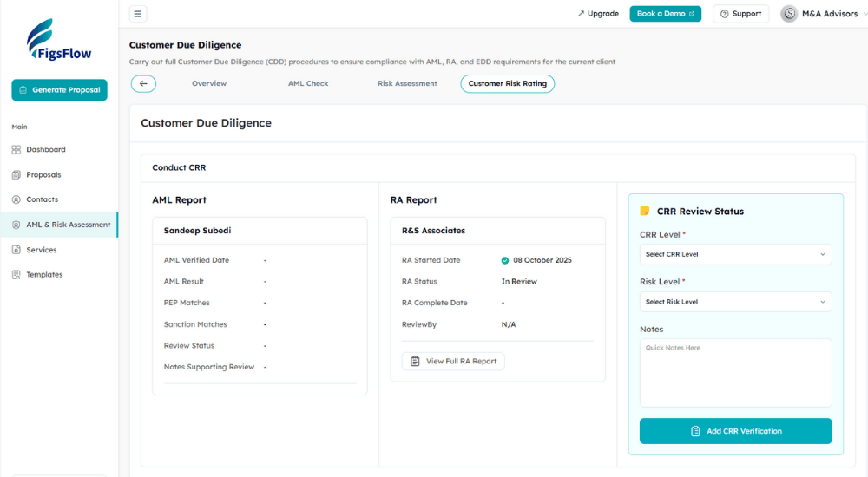868x477 pixels.
Task: Click the back arrow button
Action: coord(143,83)
